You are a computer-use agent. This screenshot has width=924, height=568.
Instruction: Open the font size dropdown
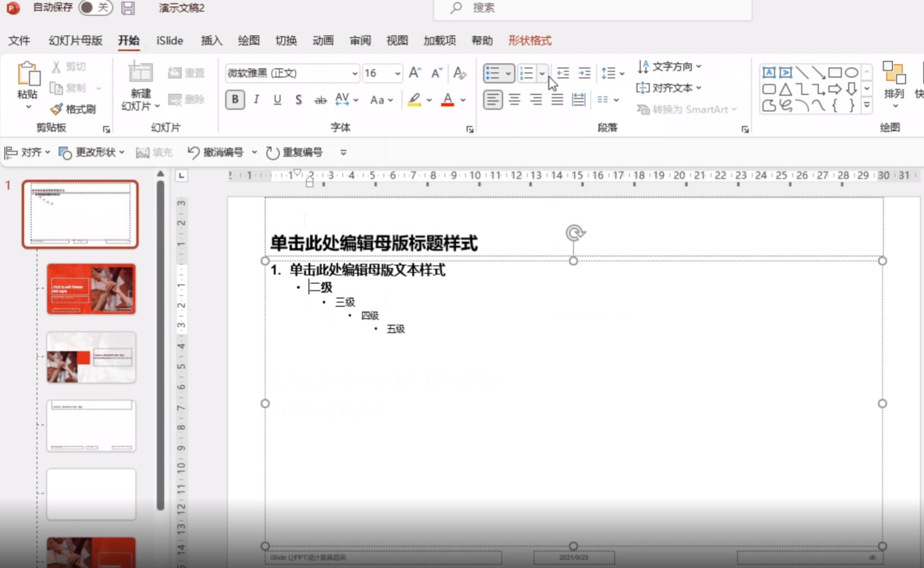click(x=396, y=73)
